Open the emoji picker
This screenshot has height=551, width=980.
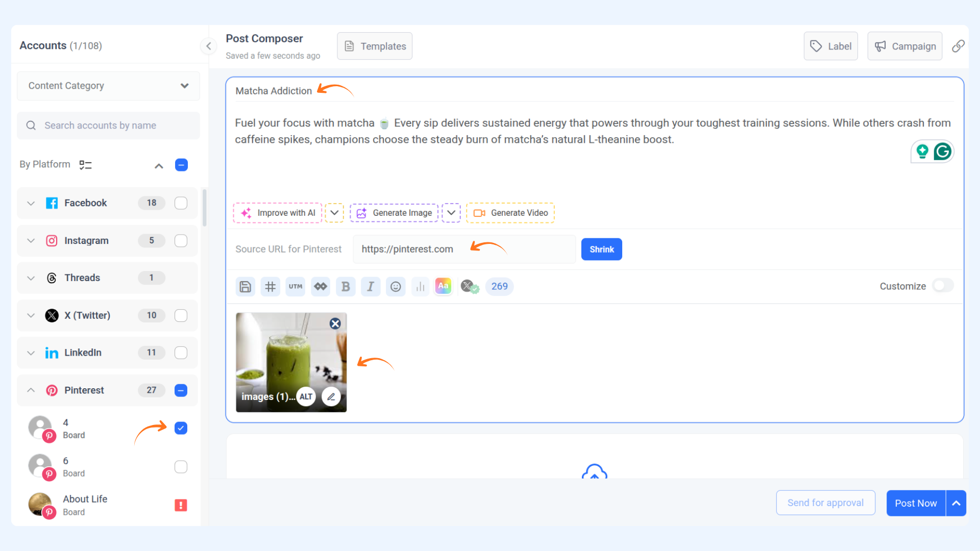[x=396, y=287]
